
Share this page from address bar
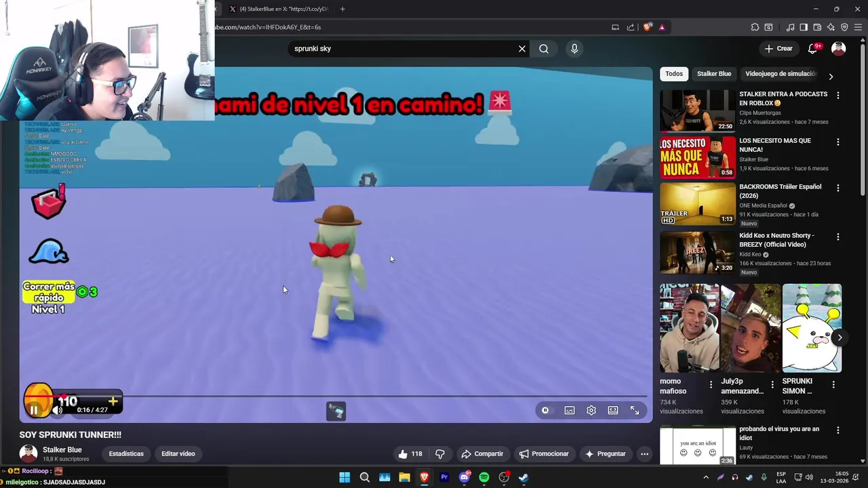point(631,27)
